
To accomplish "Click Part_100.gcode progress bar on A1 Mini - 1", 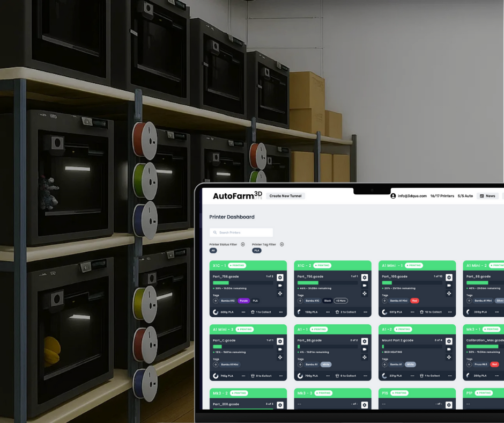I will tap(412, 283).
